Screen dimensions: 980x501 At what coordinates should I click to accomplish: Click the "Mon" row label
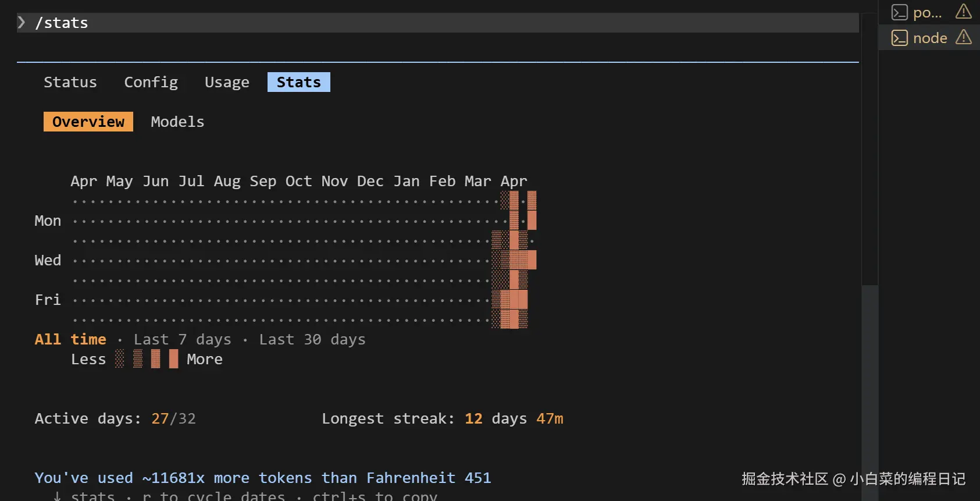coord(48,221)
